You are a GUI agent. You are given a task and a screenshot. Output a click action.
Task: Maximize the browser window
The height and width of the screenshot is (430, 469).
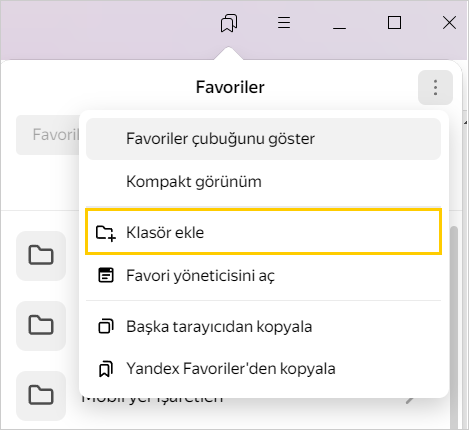pyautogui.click(x=394, y=23)
